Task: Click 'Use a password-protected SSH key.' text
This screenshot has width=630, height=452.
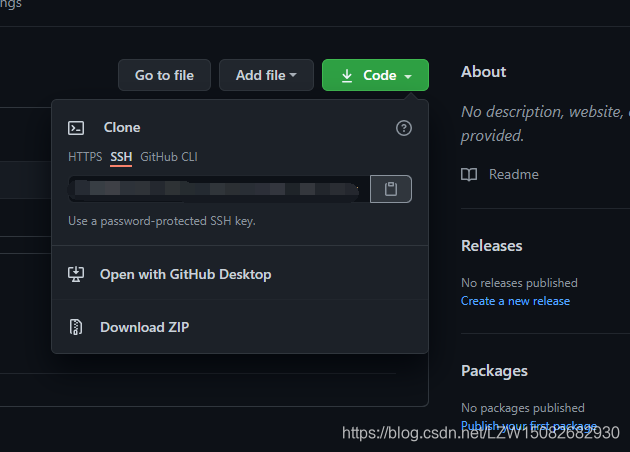Action: (162, 221)
